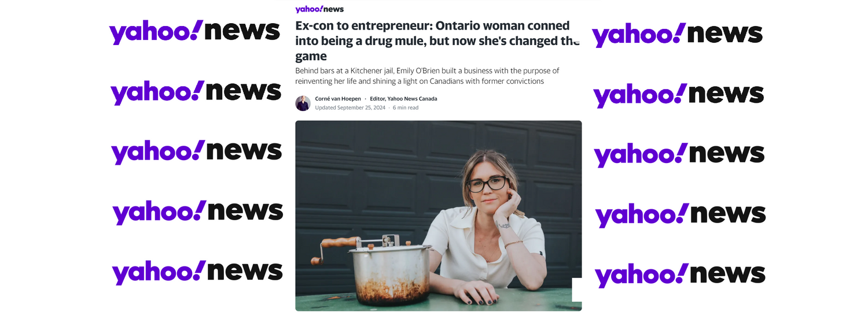The image size is (868, 315).
Task: Click the bottom large Yahoo News logo, right column
Action: coord(680,275)
